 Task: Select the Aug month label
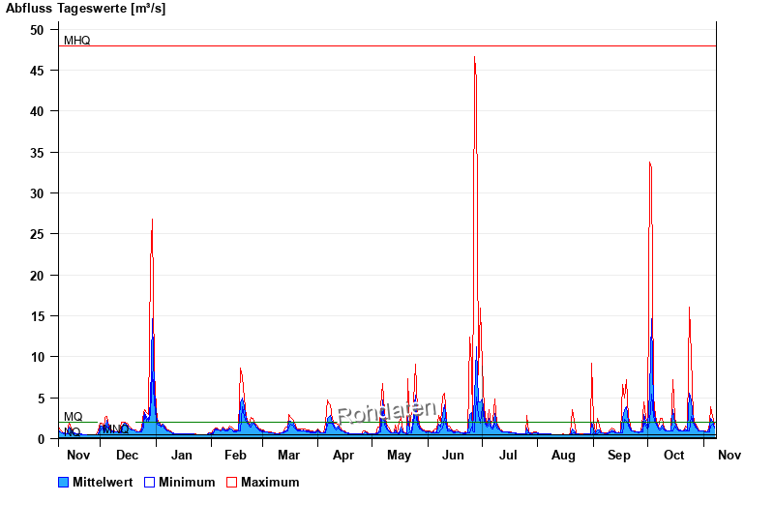(563, 455)
